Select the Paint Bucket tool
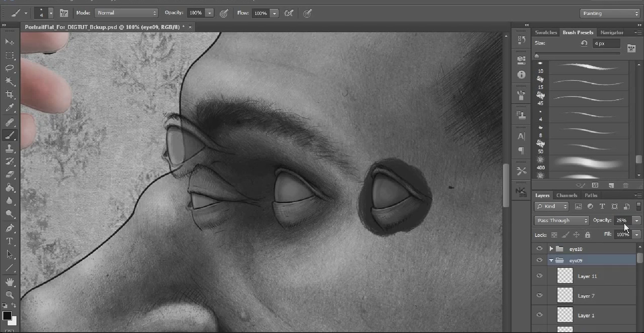The width and height of the screenshot is (644, 333). [10, 188]
